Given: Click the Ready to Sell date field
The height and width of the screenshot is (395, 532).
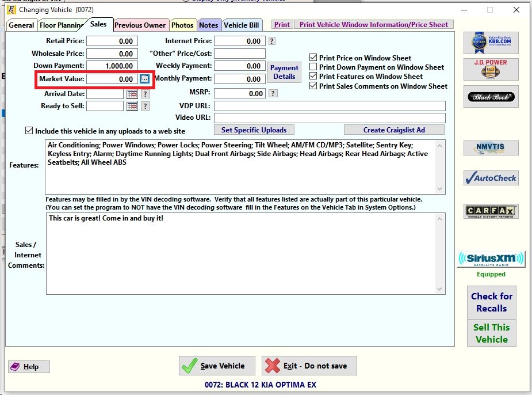Looking at the screenshot, I should pos(105,107).
